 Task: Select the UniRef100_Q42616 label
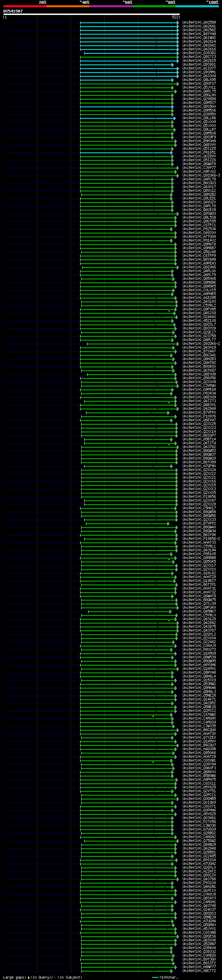(199, 49)
